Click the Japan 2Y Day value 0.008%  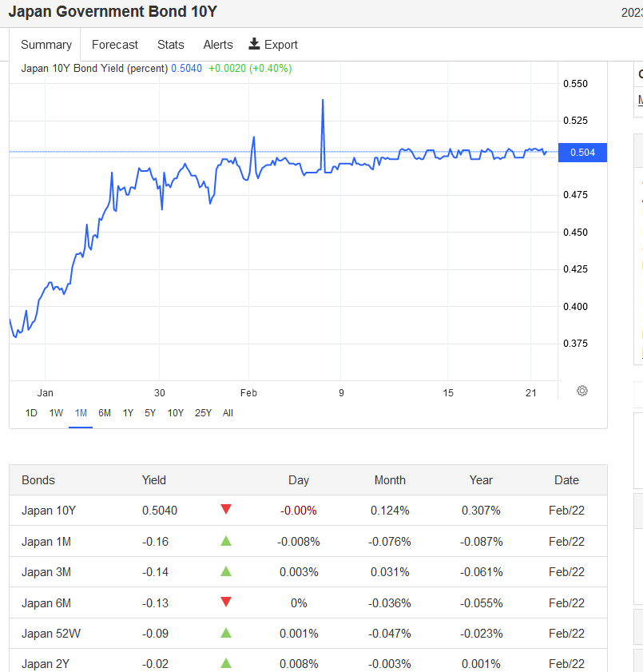click(x=299, y=664)
